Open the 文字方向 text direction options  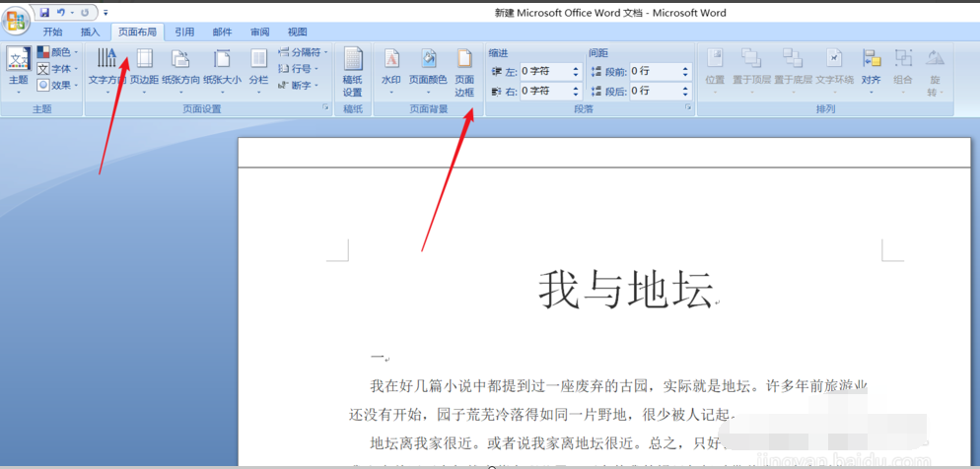[x=106, y=71]
